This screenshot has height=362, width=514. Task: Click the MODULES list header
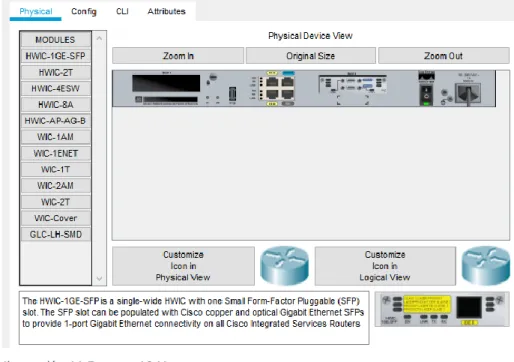[x=55, y=40]
